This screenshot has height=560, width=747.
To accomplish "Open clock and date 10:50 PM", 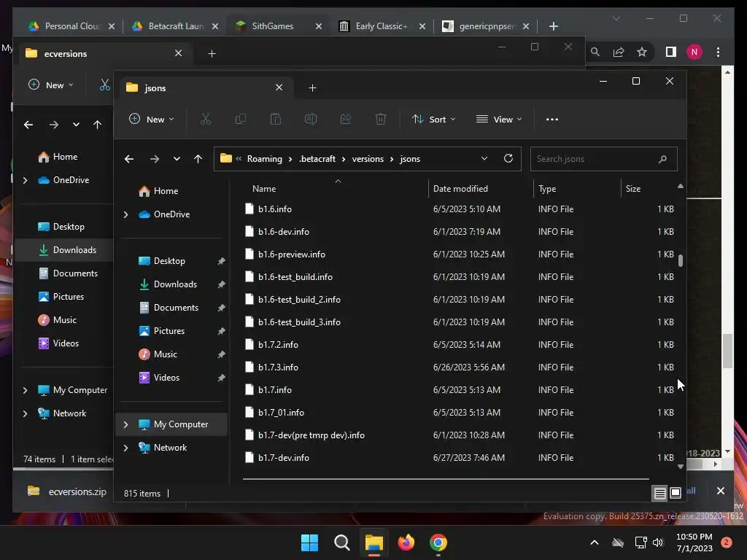I will (694, 542).
